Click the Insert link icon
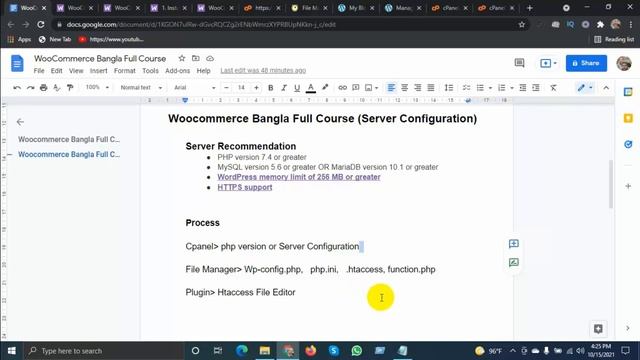The image size is (640, 360). click(x=342, y=88)
